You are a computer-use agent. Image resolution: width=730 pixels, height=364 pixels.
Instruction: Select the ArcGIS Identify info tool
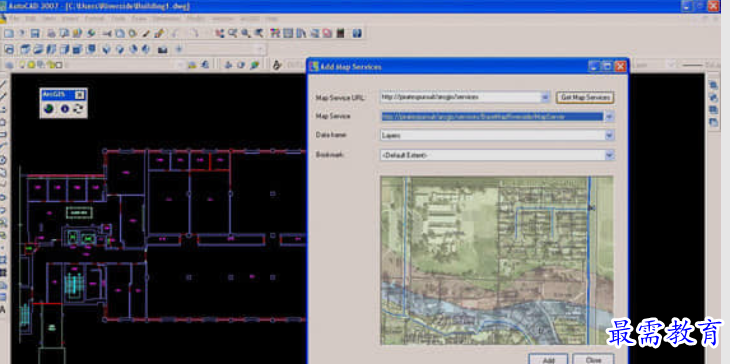coord(64,108)
